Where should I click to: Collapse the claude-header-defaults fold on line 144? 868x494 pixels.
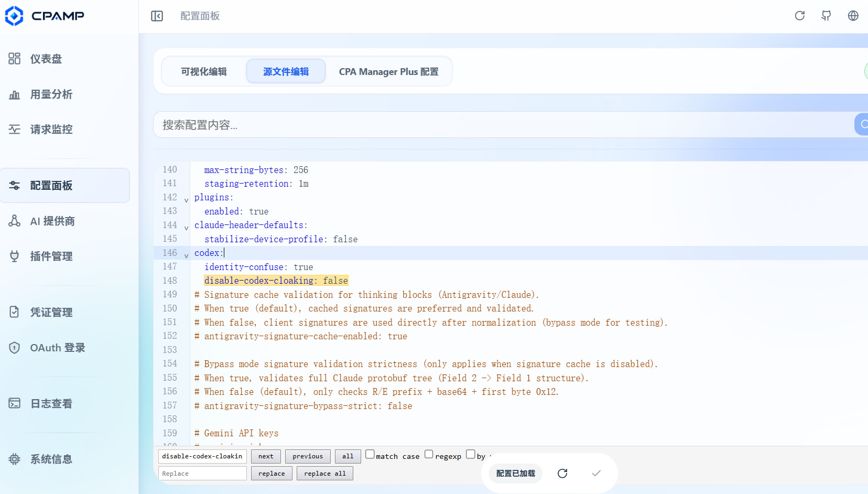186,228
